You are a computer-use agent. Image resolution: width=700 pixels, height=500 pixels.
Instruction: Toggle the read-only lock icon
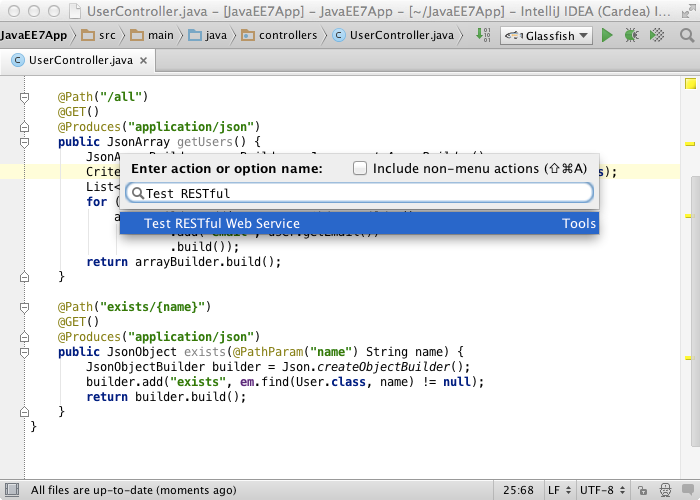(642, 490)
